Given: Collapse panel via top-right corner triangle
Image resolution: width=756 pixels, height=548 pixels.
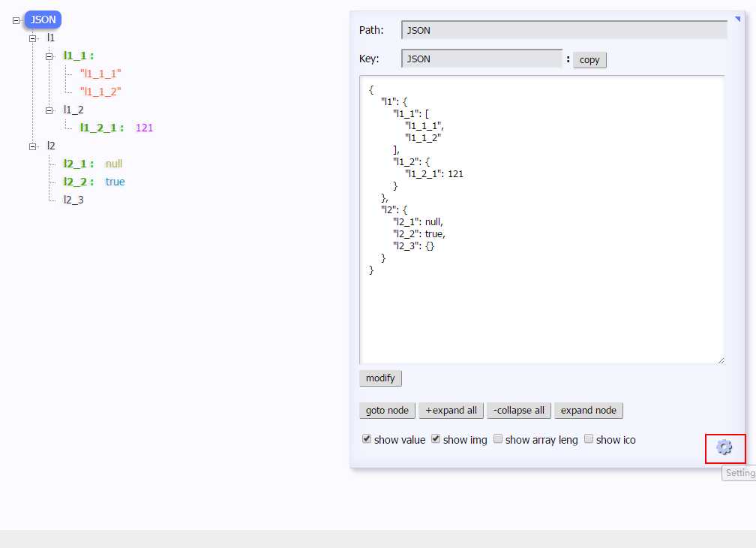Looking at the screenshot, I should tap(738, 19).
